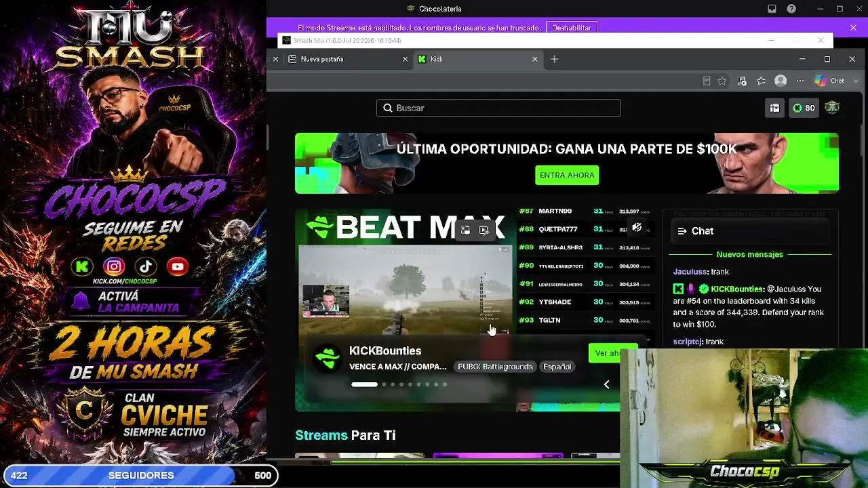
Task: Click the #87 MARTN99 leaderboard row
Action: (586, 211)
